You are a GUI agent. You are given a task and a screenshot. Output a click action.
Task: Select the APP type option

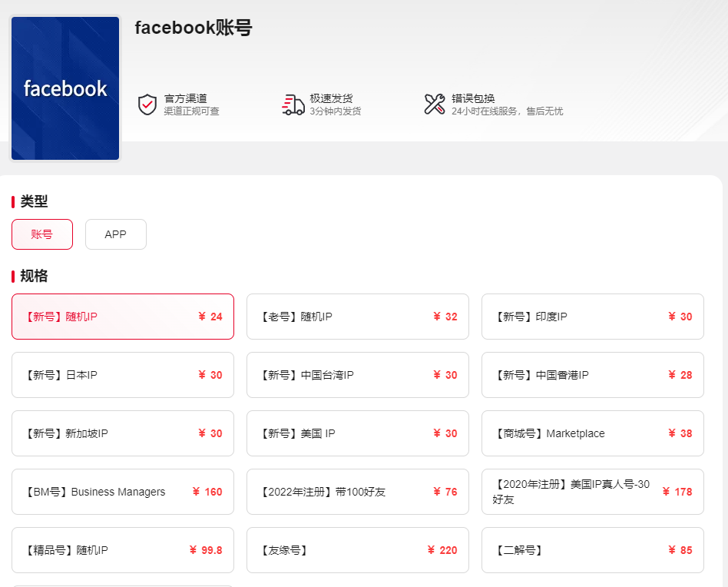(116, 234)
